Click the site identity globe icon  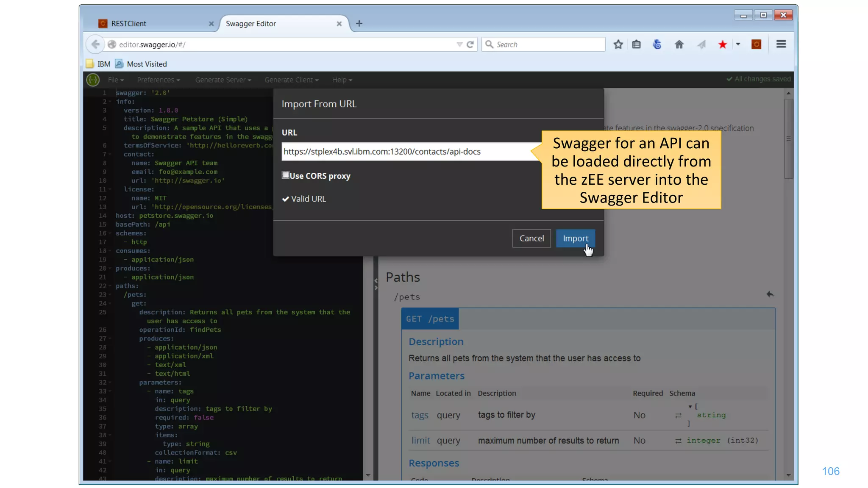[112, 44]
